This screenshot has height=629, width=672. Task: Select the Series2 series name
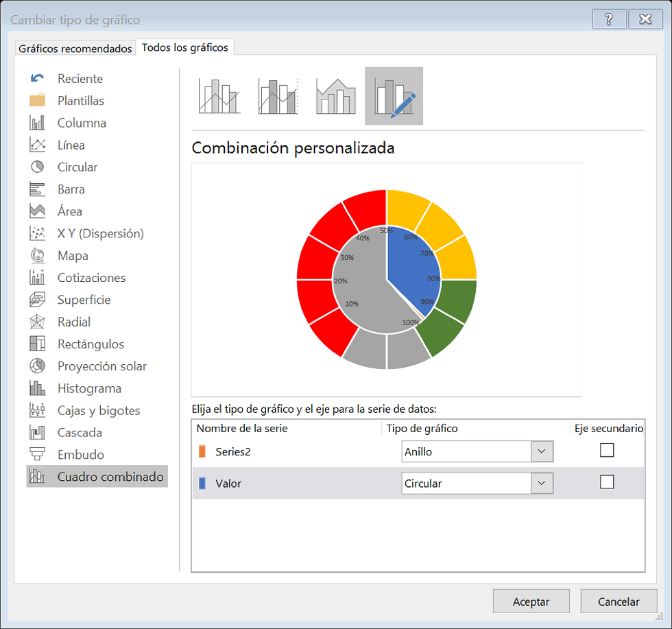[x=232, y=451]
